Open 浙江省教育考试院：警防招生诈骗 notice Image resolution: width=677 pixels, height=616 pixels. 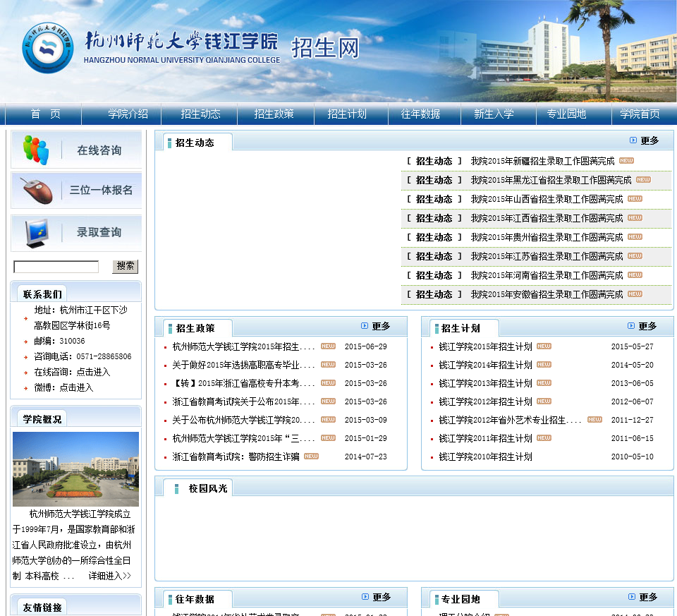[236, 457]
